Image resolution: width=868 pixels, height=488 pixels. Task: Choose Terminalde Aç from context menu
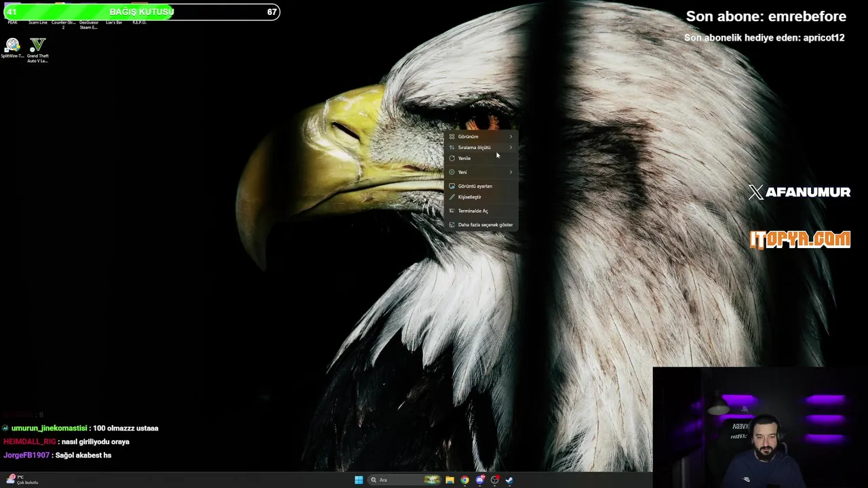coord(481,211)
